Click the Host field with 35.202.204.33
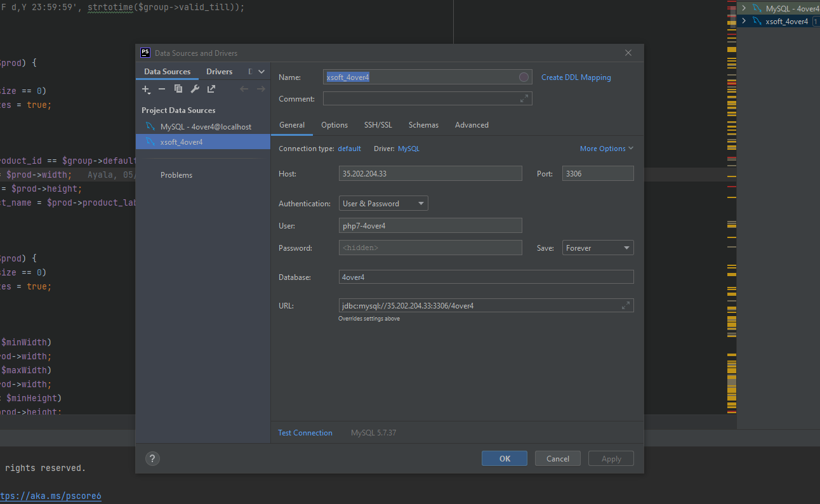The image size is (820, 504). point(430,173)
